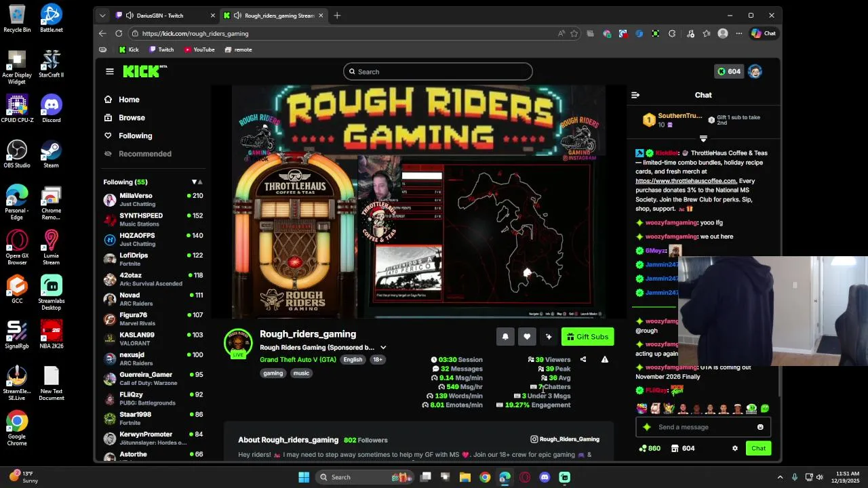Screen dimensions: 868x488
Task: Open Twitch bookmark in favorites bar
Action: 161,49
